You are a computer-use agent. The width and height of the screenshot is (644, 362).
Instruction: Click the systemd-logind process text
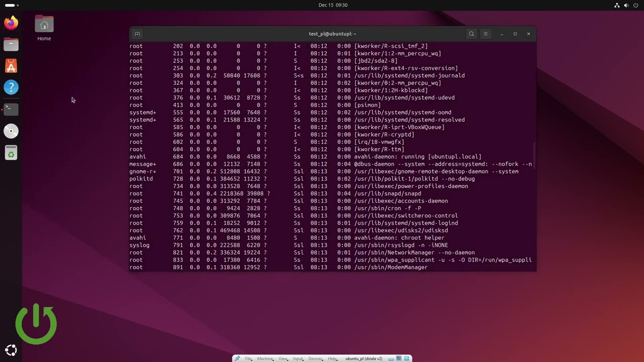coord(406,223)
